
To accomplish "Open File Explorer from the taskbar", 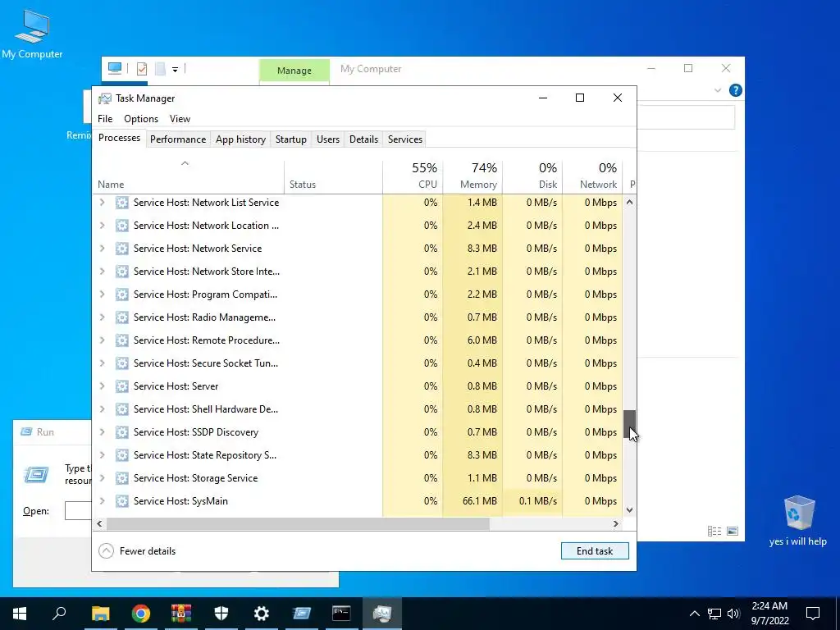I will point(101,614).
